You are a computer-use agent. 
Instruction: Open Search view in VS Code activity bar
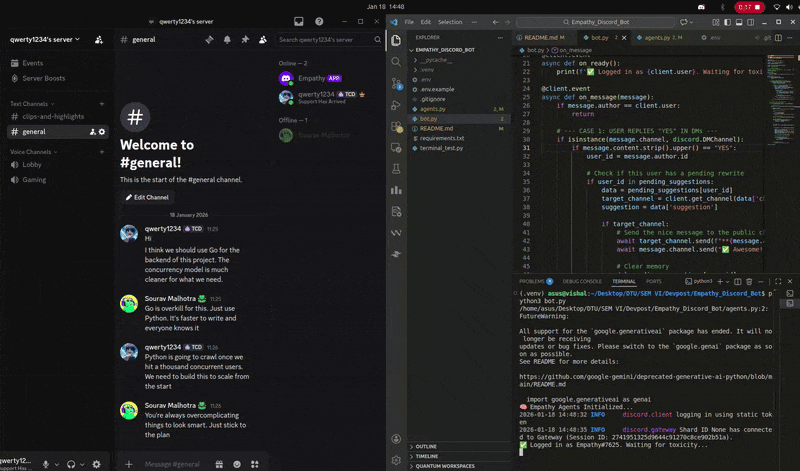396,62
